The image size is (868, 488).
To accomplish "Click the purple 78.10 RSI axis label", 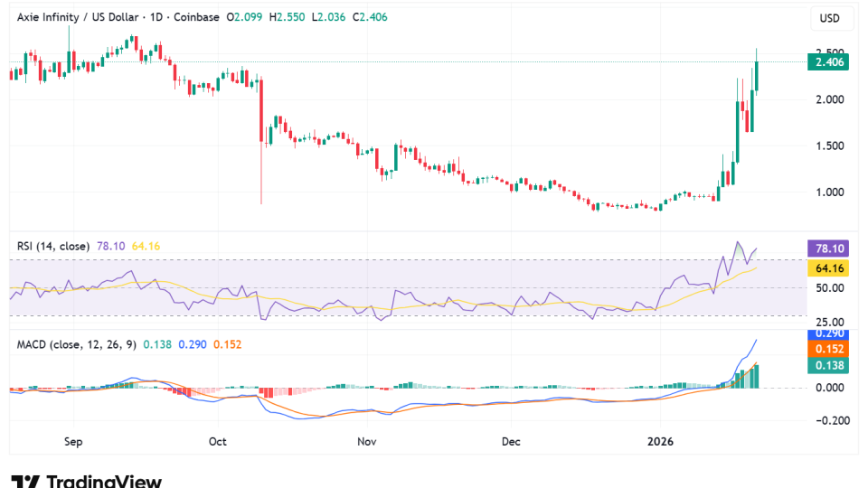I will 829,249.
